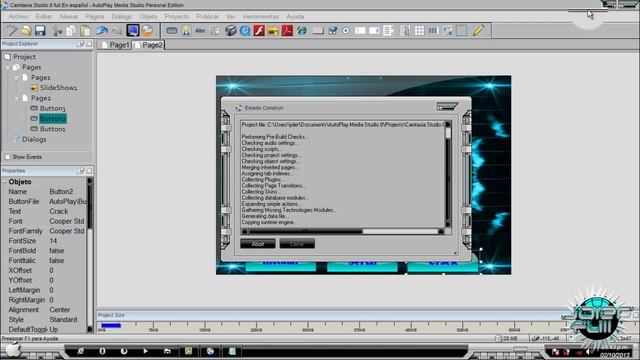Collapse the Pages tree node

[7, 67]
